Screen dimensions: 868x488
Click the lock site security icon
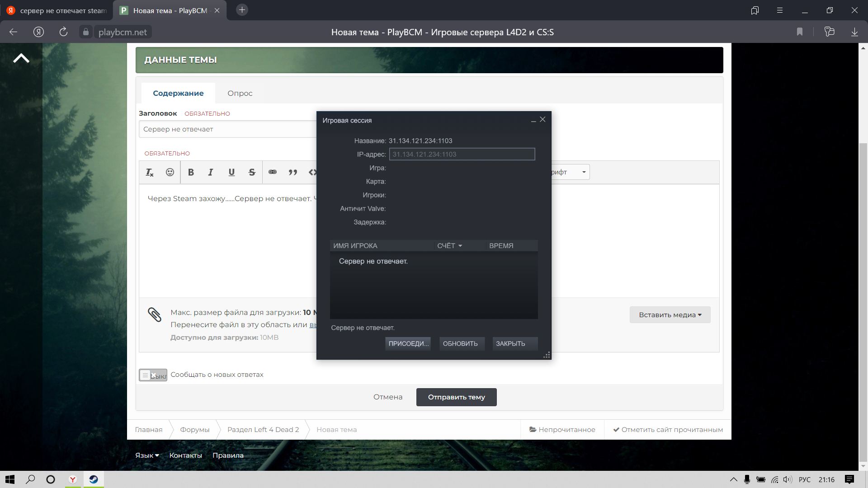click(86, 32)
